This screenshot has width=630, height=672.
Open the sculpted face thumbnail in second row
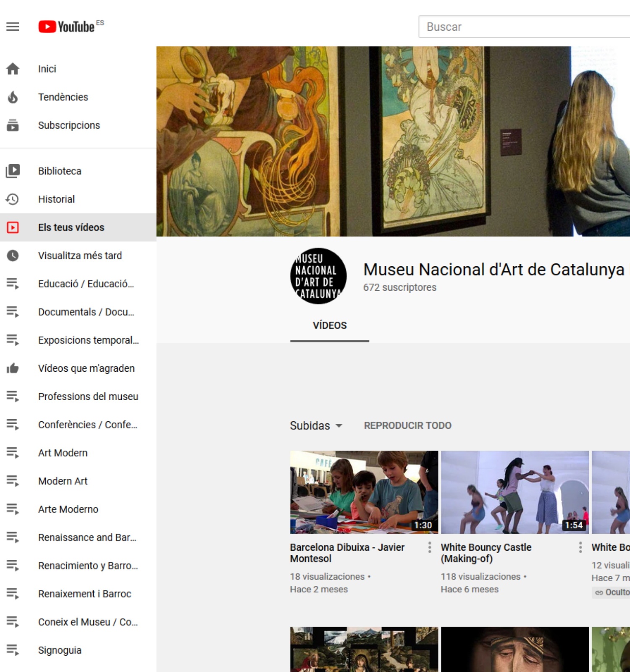click(515, 649)
